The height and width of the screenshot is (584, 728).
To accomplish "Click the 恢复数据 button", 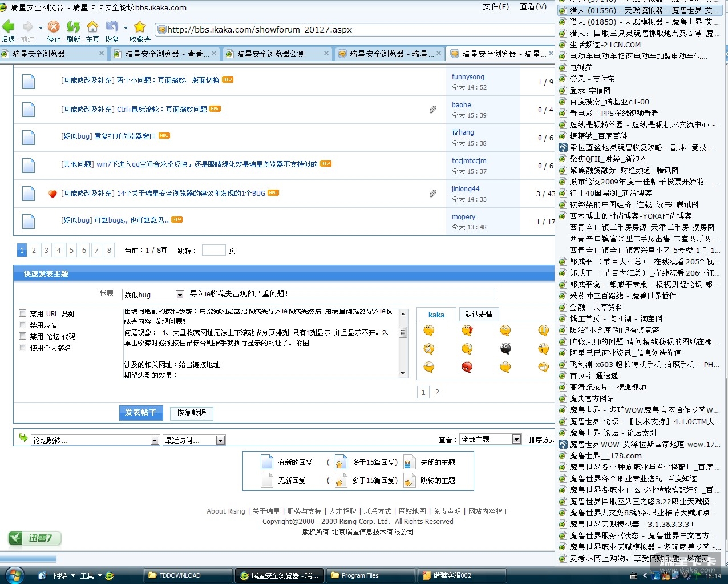I will [x=191, y=413].
